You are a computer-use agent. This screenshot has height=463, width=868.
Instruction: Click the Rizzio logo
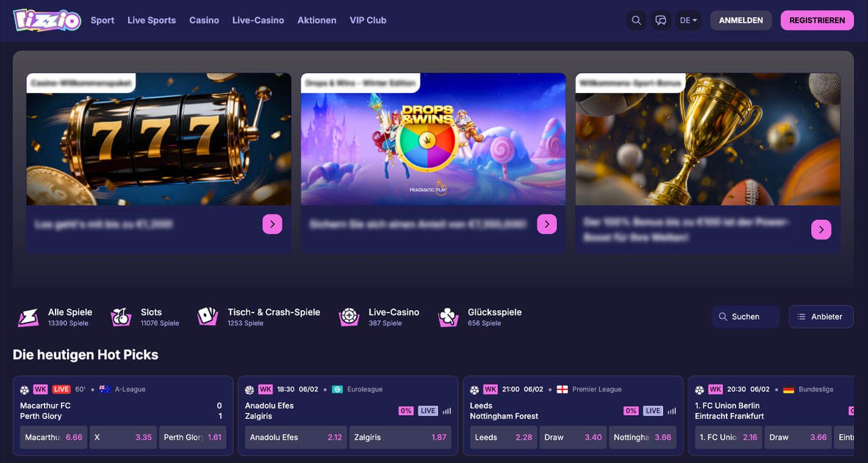[x=47, y=20]
